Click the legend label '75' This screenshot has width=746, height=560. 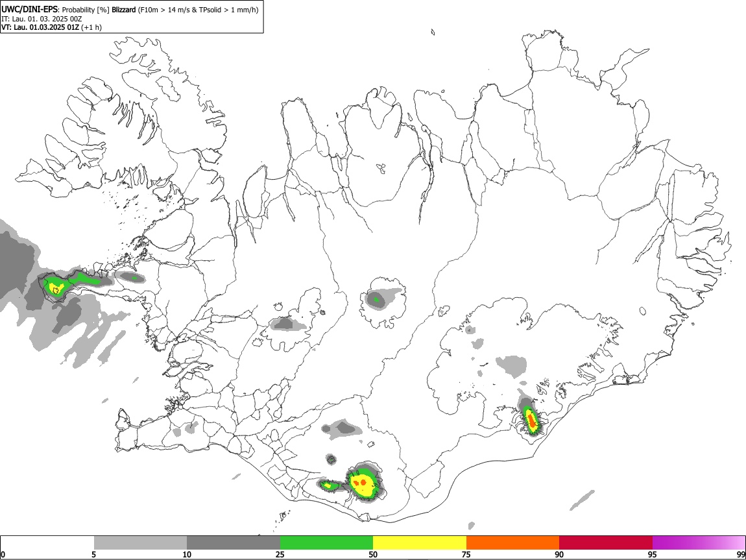(466, 554)
